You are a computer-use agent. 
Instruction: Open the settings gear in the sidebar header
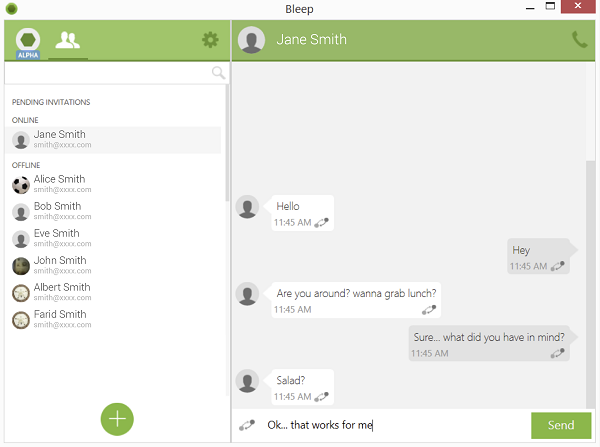[x=210, y=40]
